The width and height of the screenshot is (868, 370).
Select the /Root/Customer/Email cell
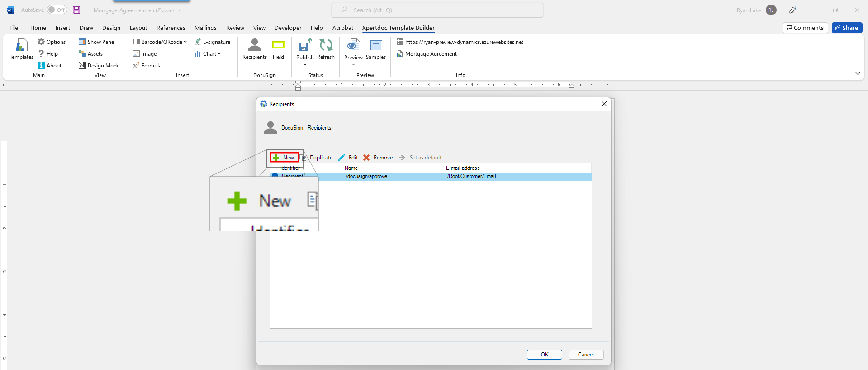[471, 176]
